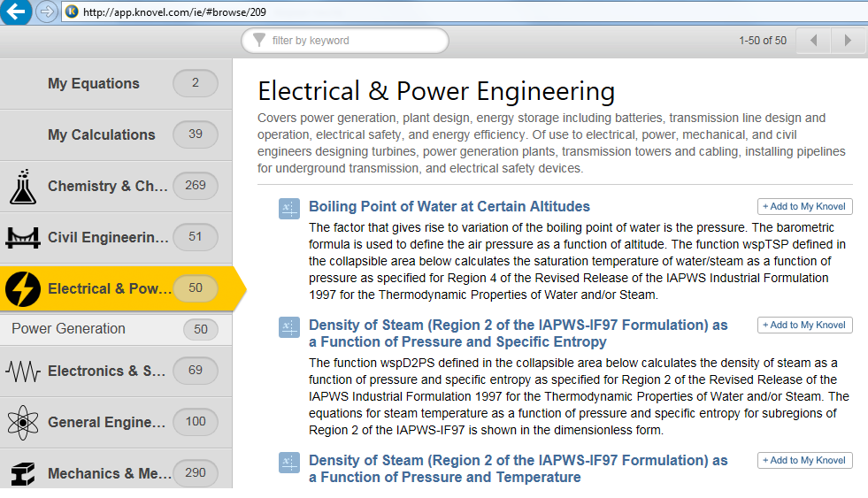Screen dimensions: 868x498
Task: Open General Engine... category
Action: [x=116, y=423]
